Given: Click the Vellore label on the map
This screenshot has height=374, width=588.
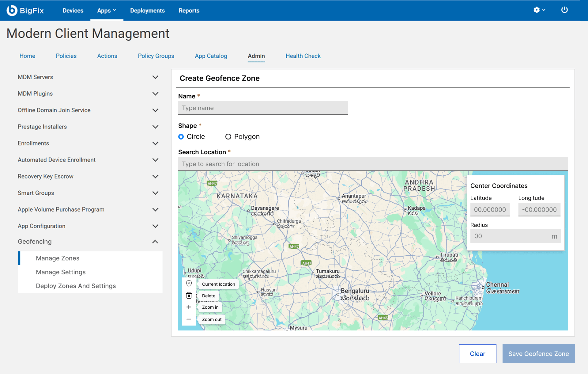Looking at the screenshot, I should click(433, 293).
